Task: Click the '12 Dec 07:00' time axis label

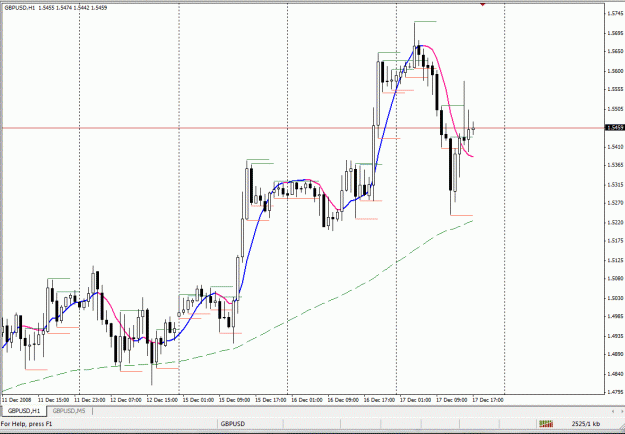Action: 126,399
